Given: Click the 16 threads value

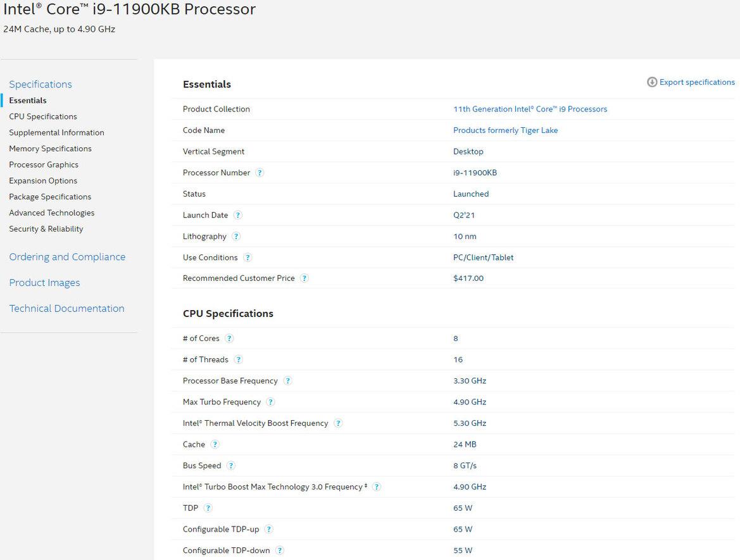Looking at the screenshot, I should 458,359.
